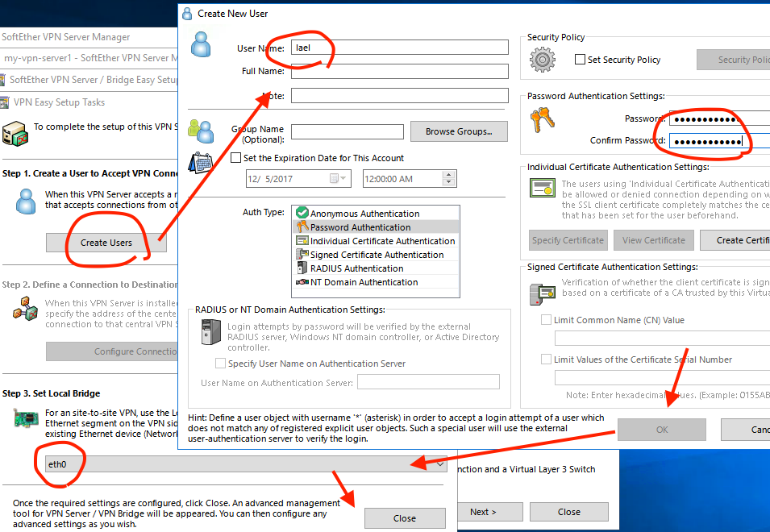Click the server certificate icon in Signed Certificate settings

[543, 294]
